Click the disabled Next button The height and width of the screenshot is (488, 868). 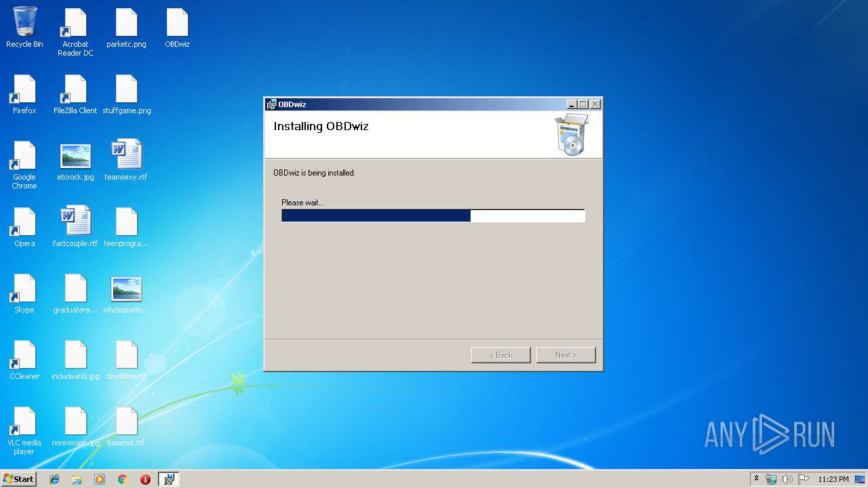(566, 355)
